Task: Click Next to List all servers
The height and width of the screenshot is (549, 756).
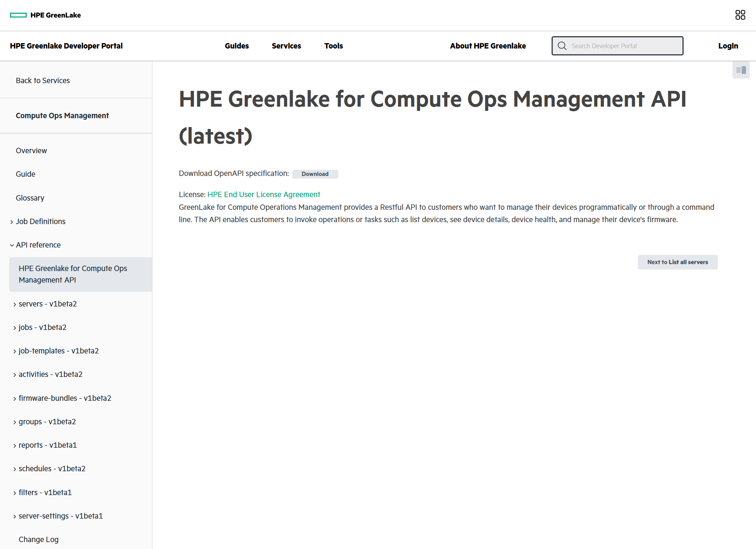Action: tap(677, 262)
